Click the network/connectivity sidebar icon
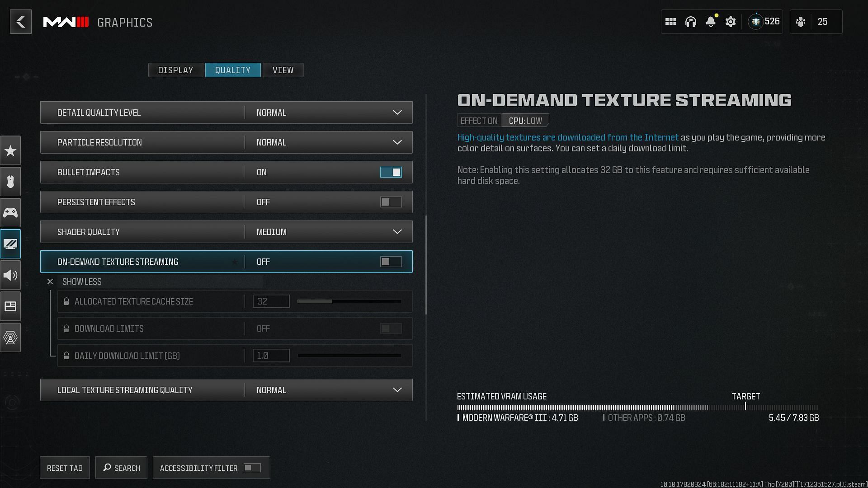Image resolution: width=868 pixels, height=488 pixels. 10,337
